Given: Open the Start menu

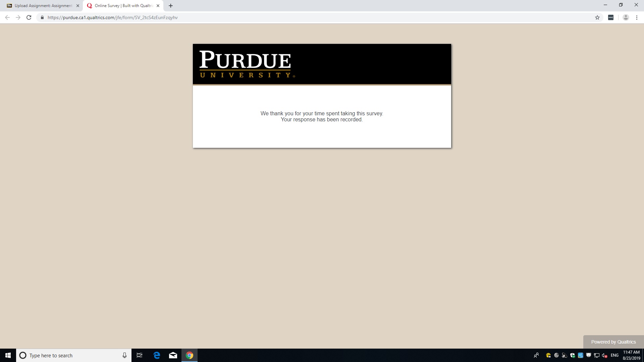Looking at the screenshot, I should [7, 355].
